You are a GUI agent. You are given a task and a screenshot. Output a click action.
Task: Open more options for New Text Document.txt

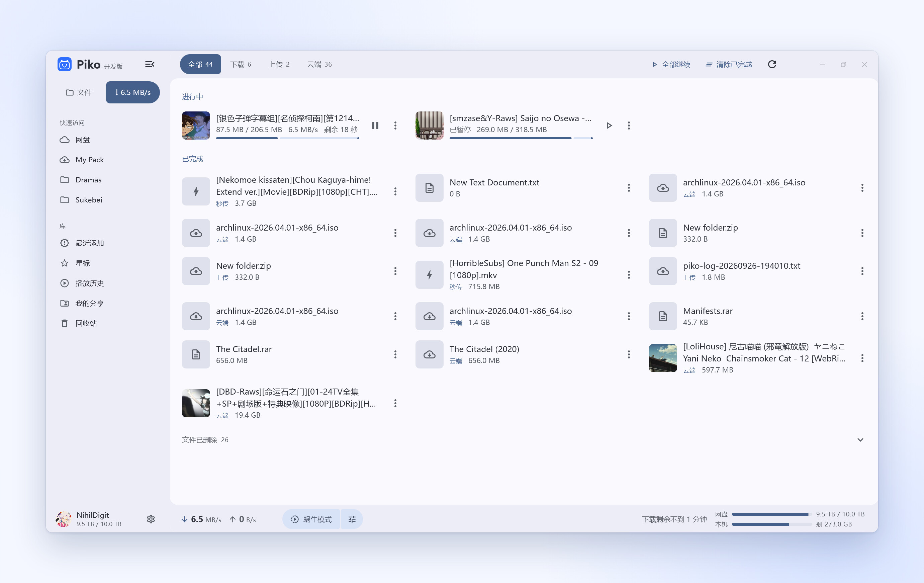(629, 188)
